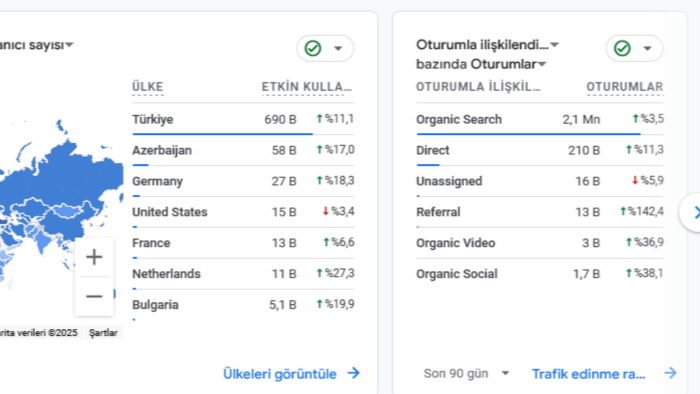Select the Unassigned channel row
The image size is (700, 394).
coord(540,181)
